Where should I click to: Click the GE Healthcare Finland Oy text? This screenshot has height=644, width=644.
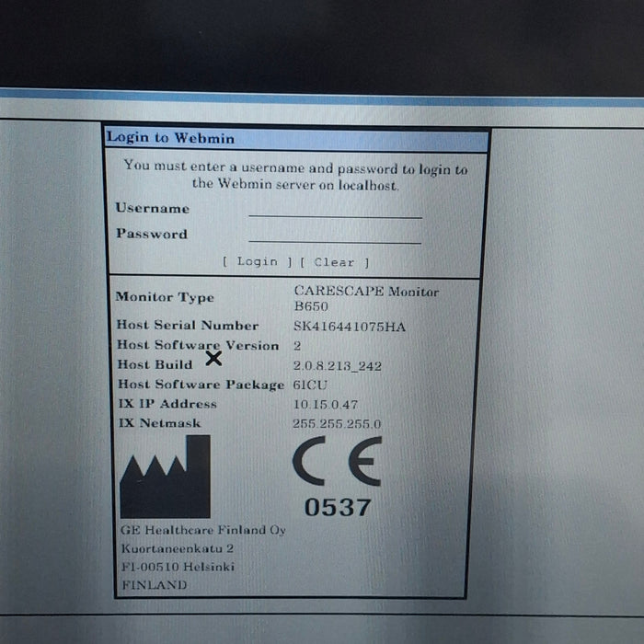click(202, 530)
